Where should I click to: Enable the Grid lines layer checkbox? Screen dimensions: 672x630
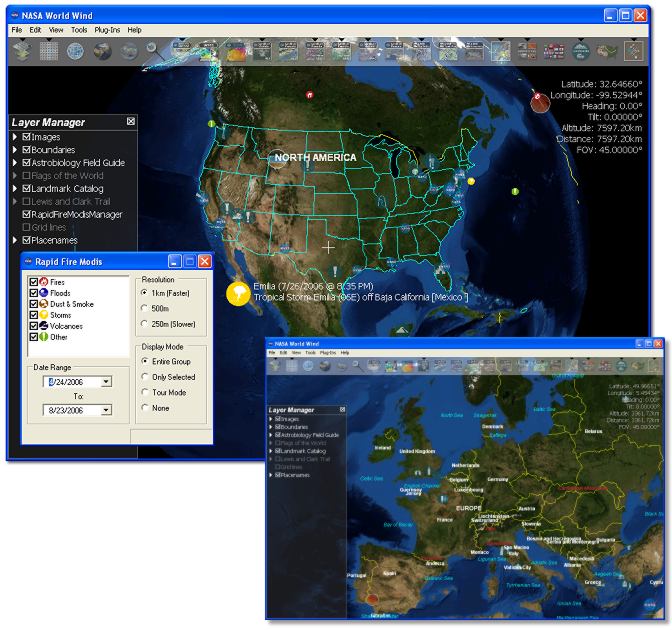[27, 227]
